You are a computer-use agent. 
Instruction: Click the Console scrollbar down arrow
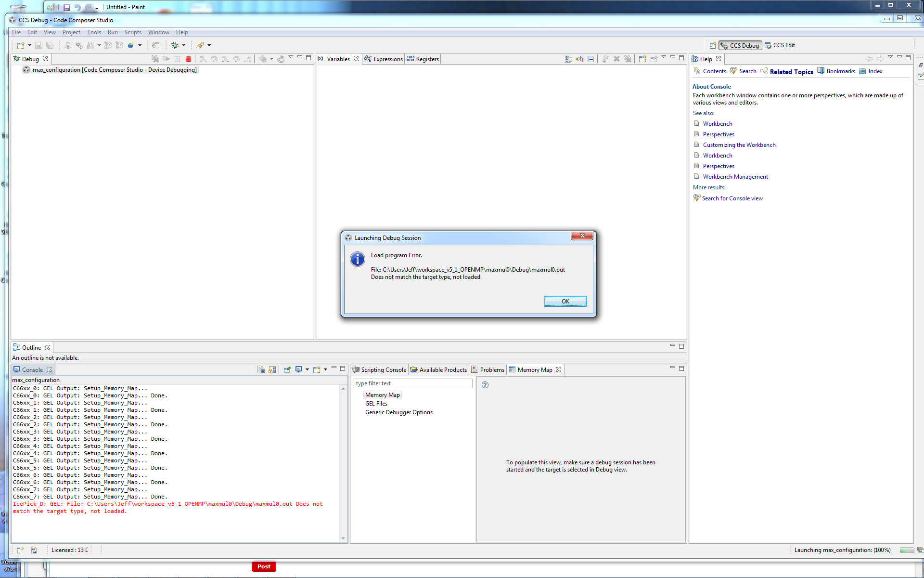pos(343,538)
